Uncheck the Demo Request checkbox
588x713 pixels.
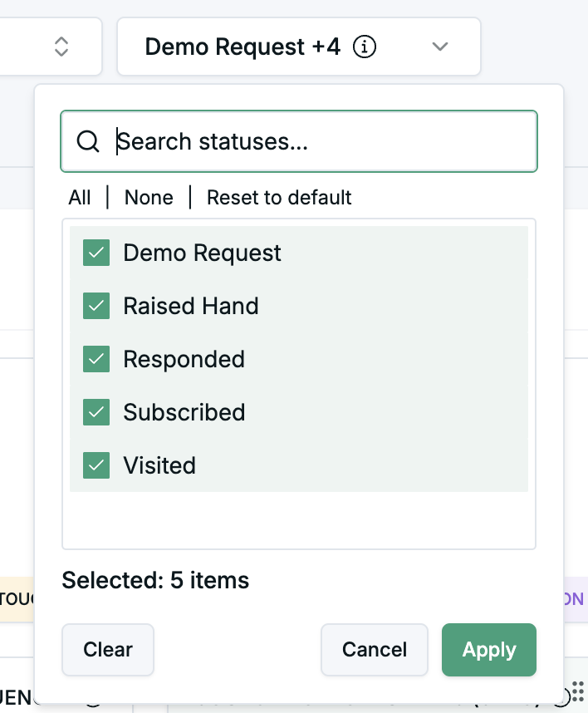tap(96, 253)
